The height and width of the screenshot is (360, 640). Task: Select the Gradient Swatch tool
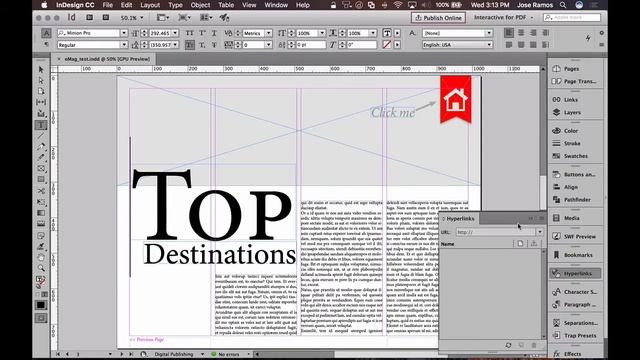pos(41,213)
